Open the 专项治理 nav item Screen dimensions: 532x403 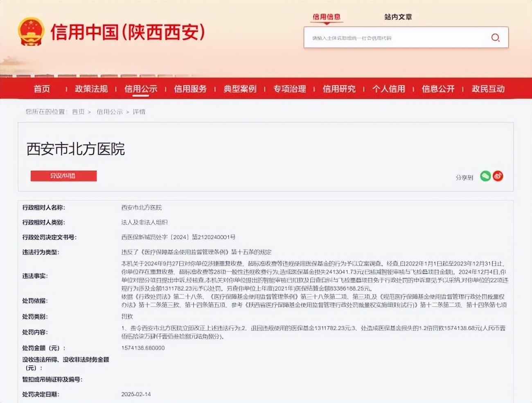(x=289, y=89)
